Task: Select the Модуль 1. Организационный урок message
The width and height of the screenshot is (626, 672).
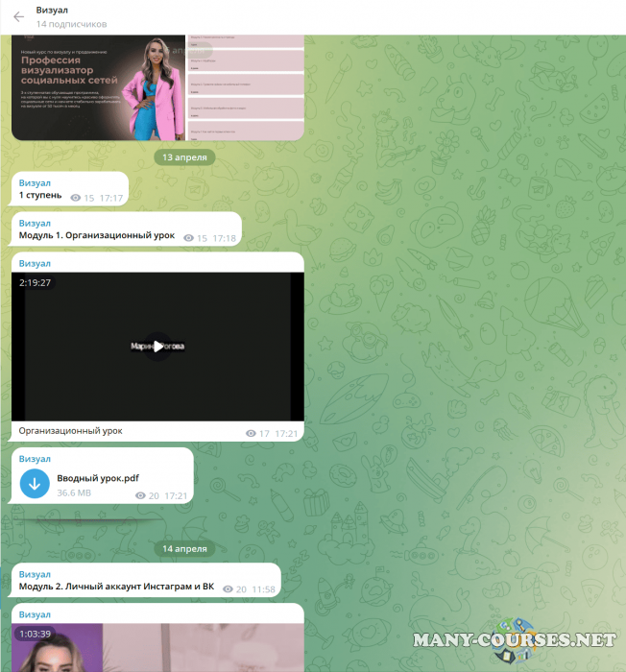Action: (97, 235)
